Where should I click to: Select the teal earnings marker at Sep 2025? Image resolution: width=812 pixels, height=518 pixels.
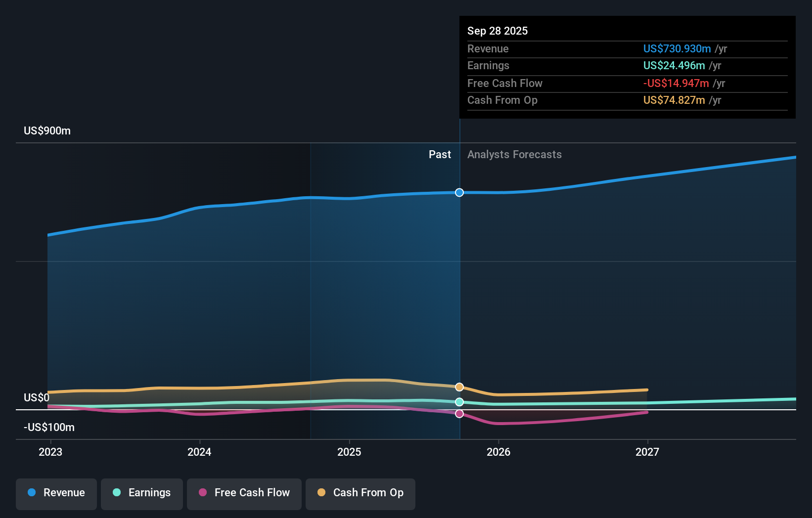click(459, 402)
